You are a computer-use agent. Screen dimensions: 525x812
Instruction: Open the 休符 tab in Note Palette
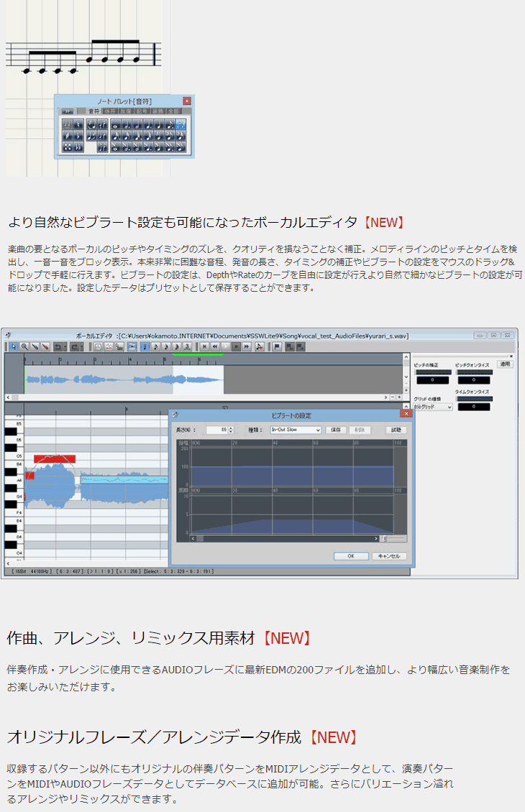tap(109, 111)
